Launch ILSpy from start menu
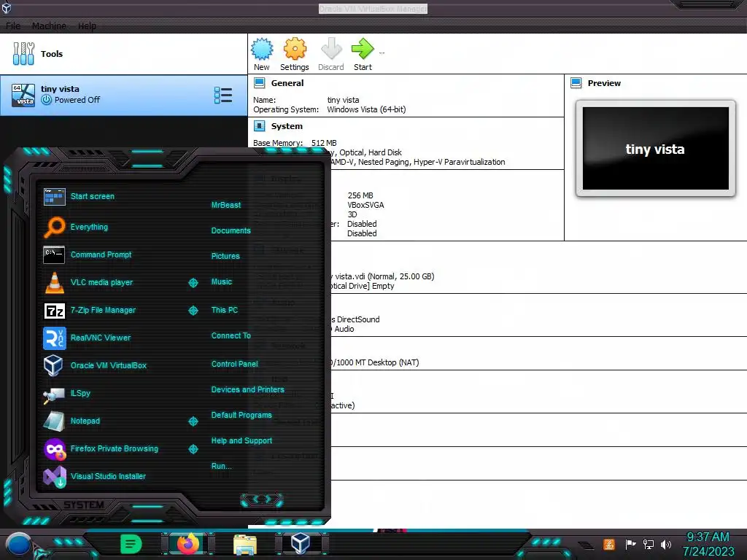 (x=66, y=393)
